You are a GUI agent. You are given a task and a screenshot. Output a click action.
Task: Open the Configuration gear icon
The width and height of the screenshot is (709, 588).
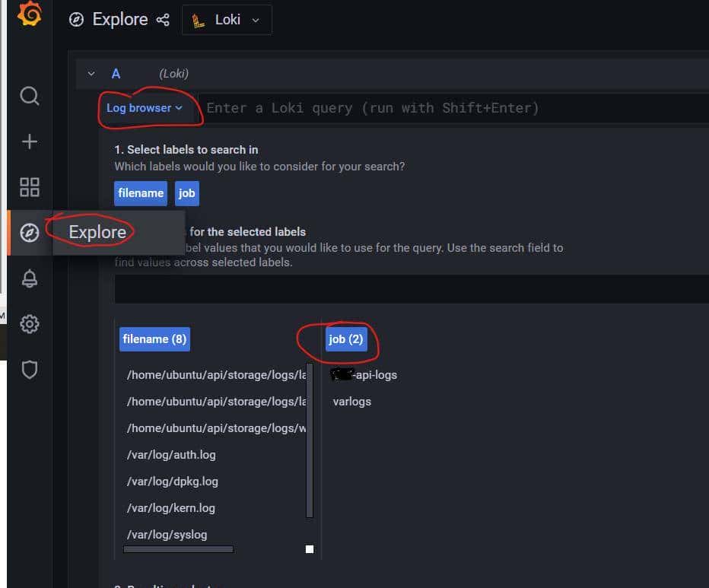tap(29, 324)
